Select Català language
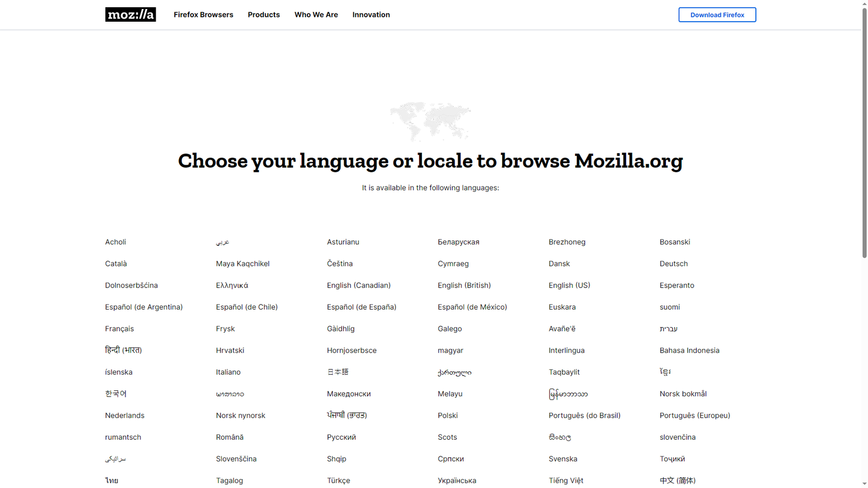This screenshot has width=868, height=488. coord(116,263)
